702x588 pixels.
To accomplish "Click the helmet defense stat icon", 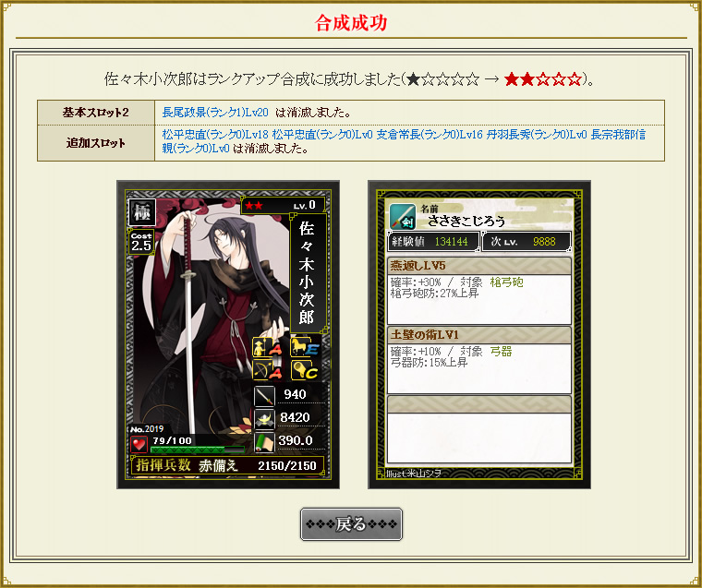I will (x=264, y=419).
